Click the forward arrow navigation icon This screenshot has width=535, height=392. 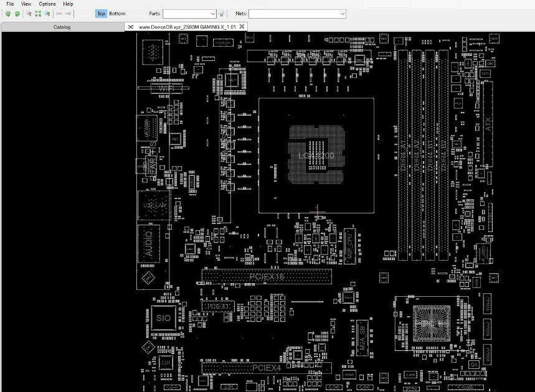tap(68, 14)
